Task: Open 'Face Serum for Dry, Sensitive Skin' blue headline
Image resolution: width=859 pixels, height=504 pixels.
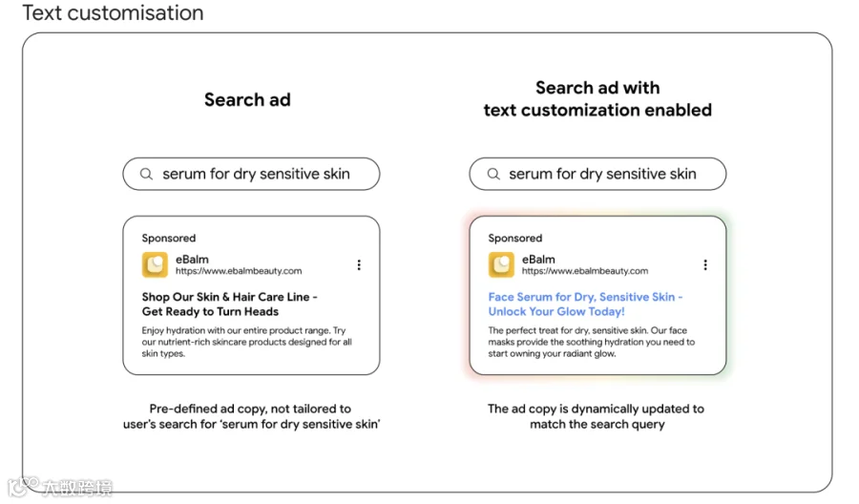Action: 585,304
